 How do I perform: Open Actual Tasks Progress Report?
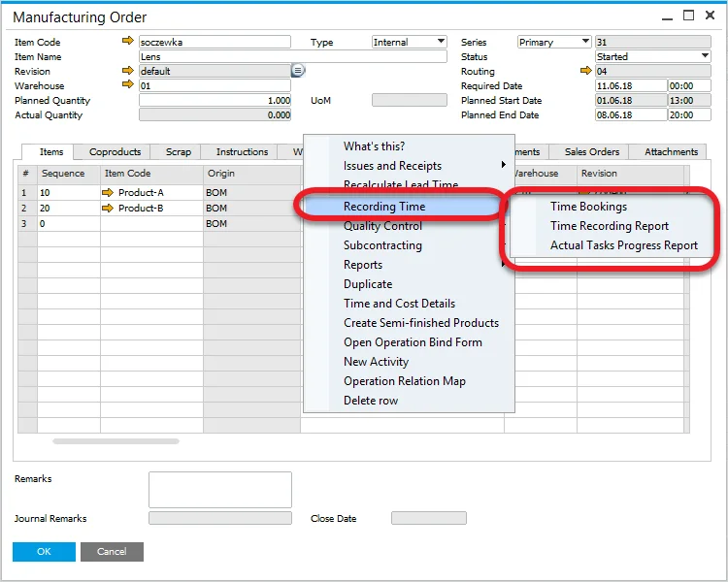coord(623,245)
